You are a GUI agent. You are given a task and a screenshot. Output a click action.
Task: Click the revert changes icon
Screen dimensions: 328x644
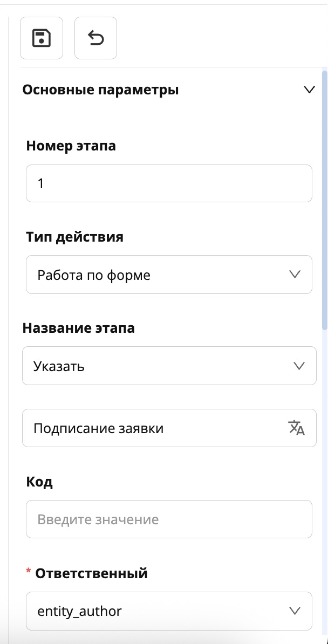click(x=95, y=38)
